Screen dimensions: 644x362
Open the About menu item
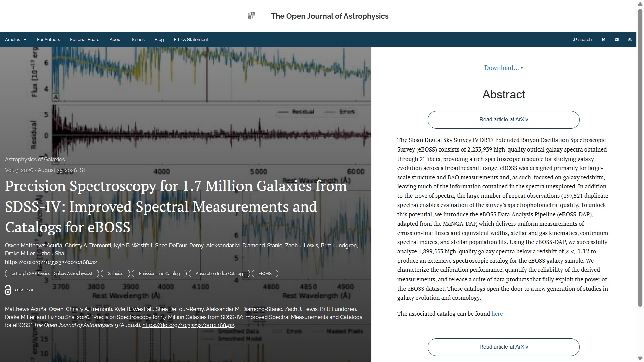[116, 39]
